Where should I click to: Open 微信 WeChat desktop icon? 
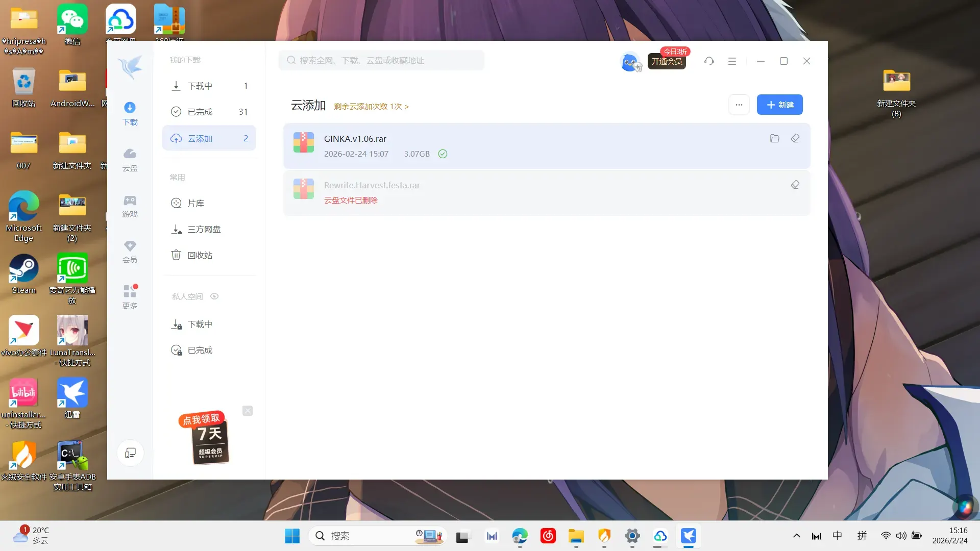[x=72, y=25]
